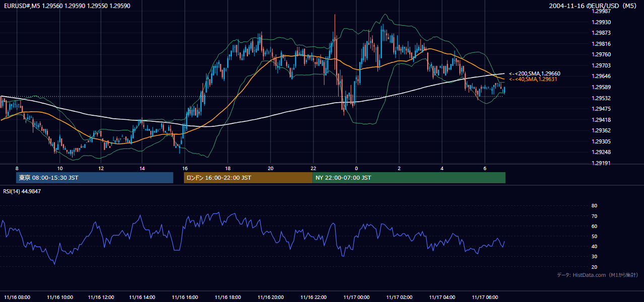
Task: Click price axis value 1.29532
Action: click(x=602, y=98)
